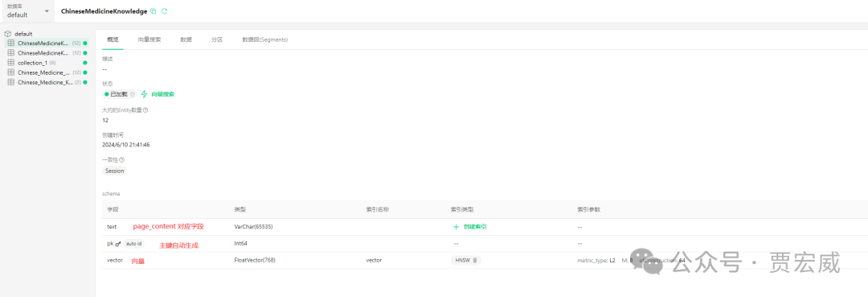The image size is (868, 297).
Task: Click the text field name cell
Action: (112, 227)
